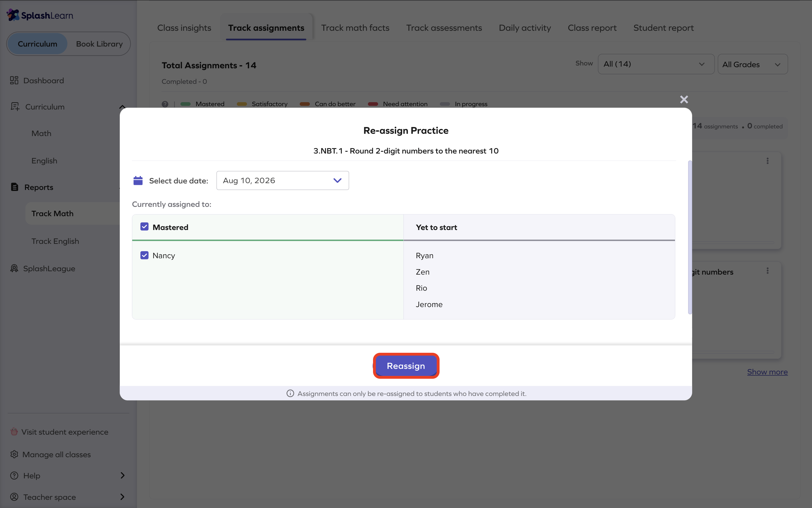Click the dialog vertical scrollbar
Image resolution: width=812 pixels, height=508 pixels.
click(x=690, y=237)
